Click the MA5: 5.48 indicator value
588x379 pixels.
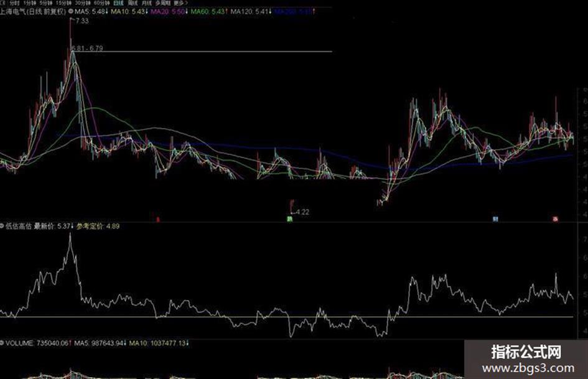click(91, 11)
